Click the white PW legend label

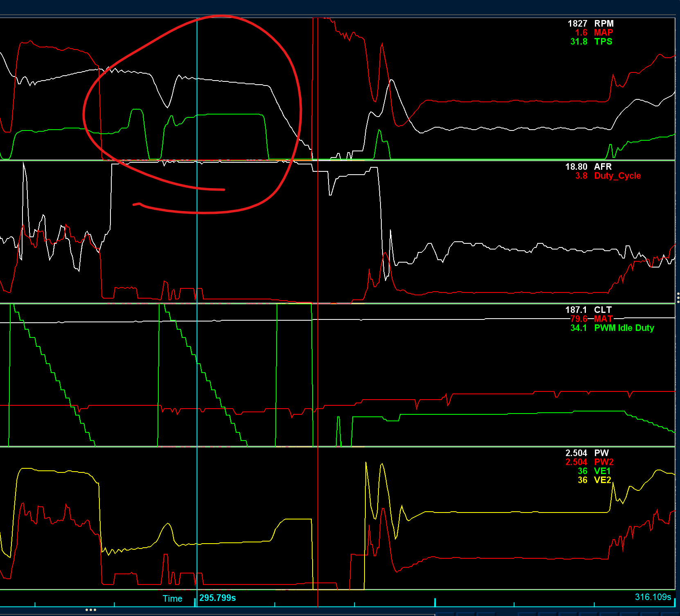click(601, 453)
